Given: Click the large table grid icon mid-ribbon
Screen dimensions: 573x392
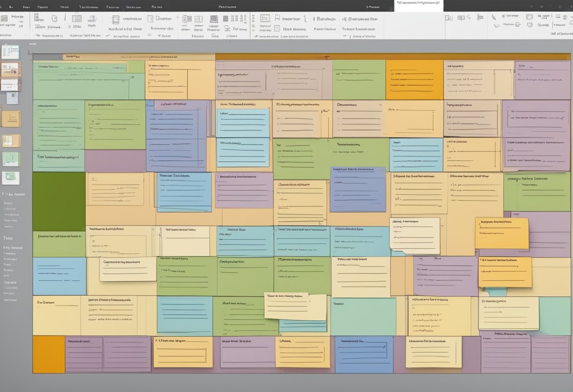Looking at the screenshot, I should pyautogui.click(x=265, y=18).
